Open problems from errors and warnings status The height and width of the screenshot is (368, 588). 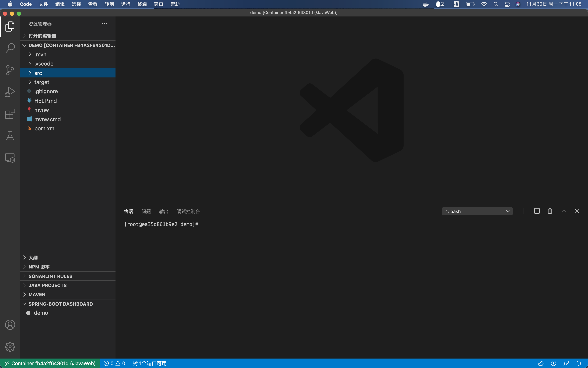pyautogui.click(x=114, y=363)
